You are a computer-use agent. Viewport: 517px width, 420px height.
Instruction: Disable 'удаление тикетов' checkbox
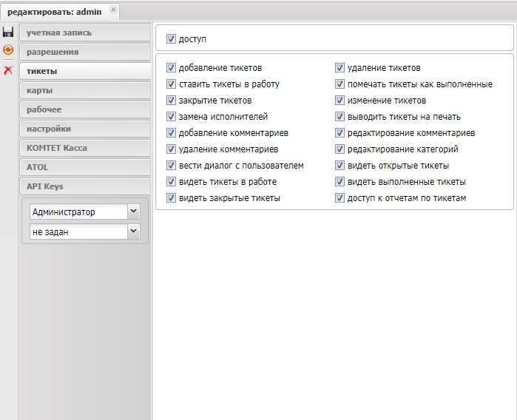pos(340,68)
